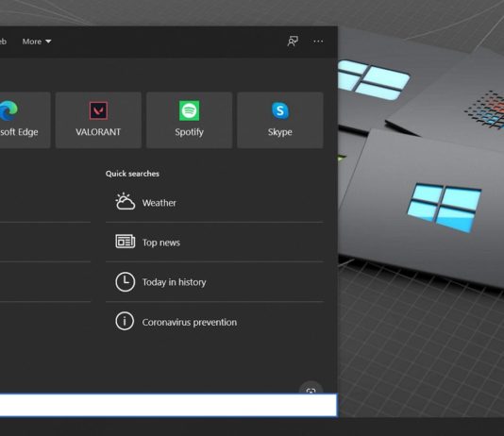Launch Skype from top apps

point(280,120)
